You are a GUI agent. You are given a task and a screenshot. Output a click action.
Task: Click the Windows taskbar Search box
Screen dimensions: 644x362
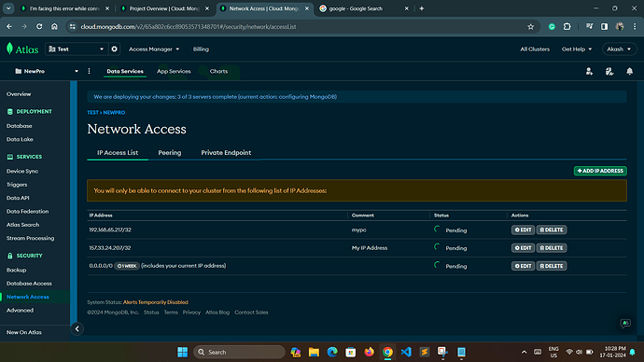[239, 352]
